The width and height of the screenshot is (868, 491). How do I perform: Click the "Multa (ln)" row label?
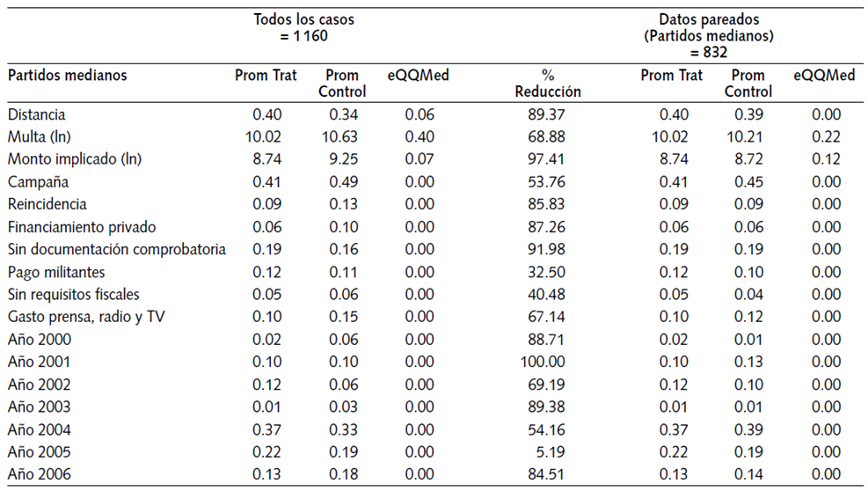point(41,137)
